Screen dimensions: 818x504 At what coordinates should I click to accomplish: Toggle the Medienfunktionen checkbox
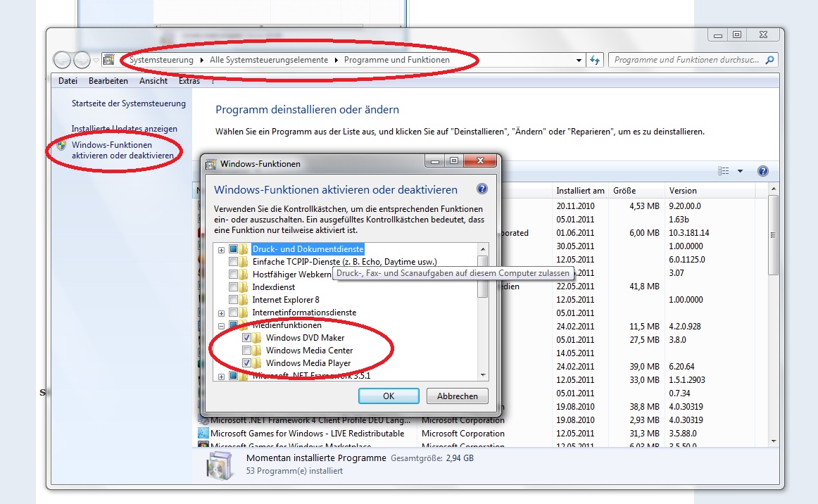point(233,325)
